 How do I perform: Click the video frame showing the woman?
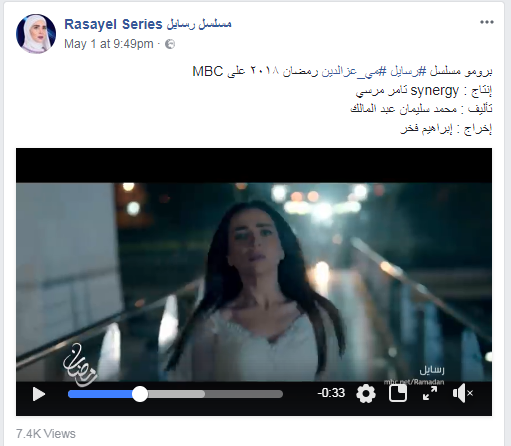tap(254, 282)
